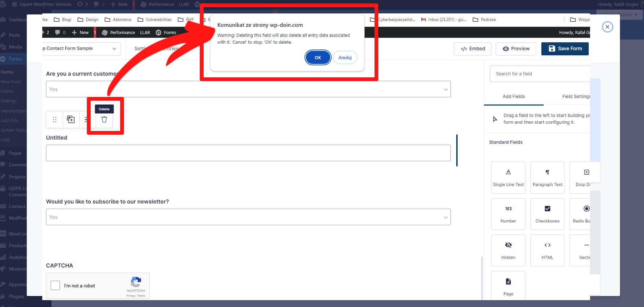The height and width of the screenshot is (307, 644).
Task: Add an HTML field
Action: 547,251
